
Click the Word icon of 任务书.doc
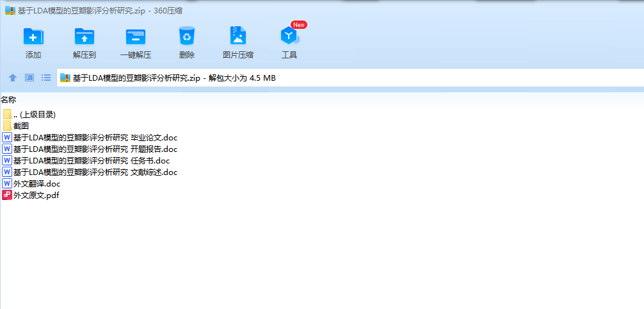[7, 160]
